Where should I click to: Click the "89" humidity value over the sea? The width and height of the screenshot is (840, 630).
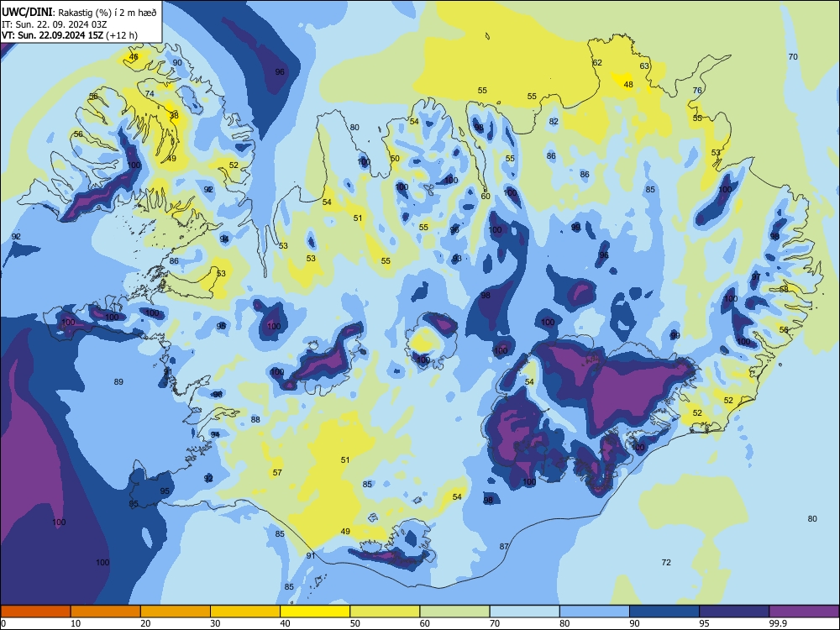(118, 381)
